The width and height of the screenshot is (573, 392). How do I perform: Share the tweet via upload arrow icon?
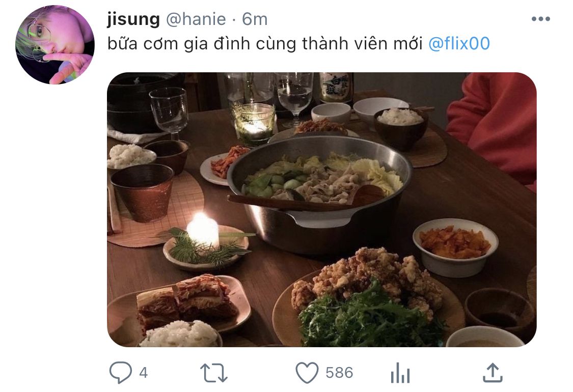(x=493, y=373)
